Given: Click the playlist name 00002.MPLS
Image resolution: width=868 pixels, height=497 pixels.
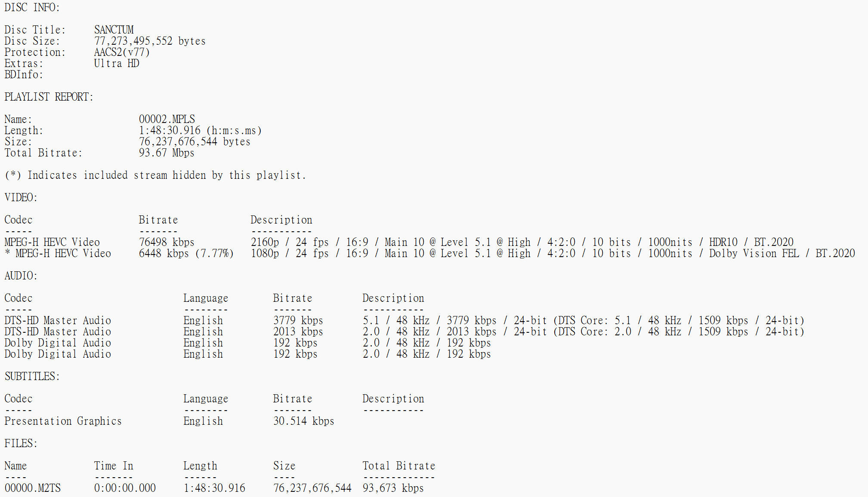Looking at the screenshot, I should 167,119.
